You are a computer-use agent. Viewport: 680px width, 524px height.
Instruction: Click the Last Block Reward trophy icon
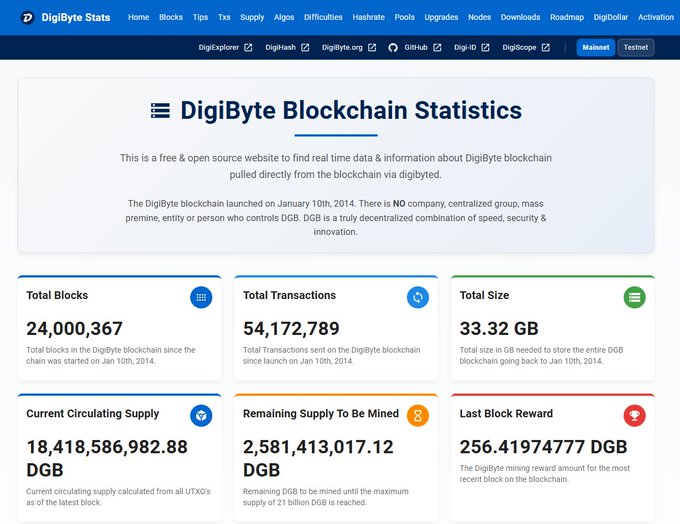pos(634,416)
